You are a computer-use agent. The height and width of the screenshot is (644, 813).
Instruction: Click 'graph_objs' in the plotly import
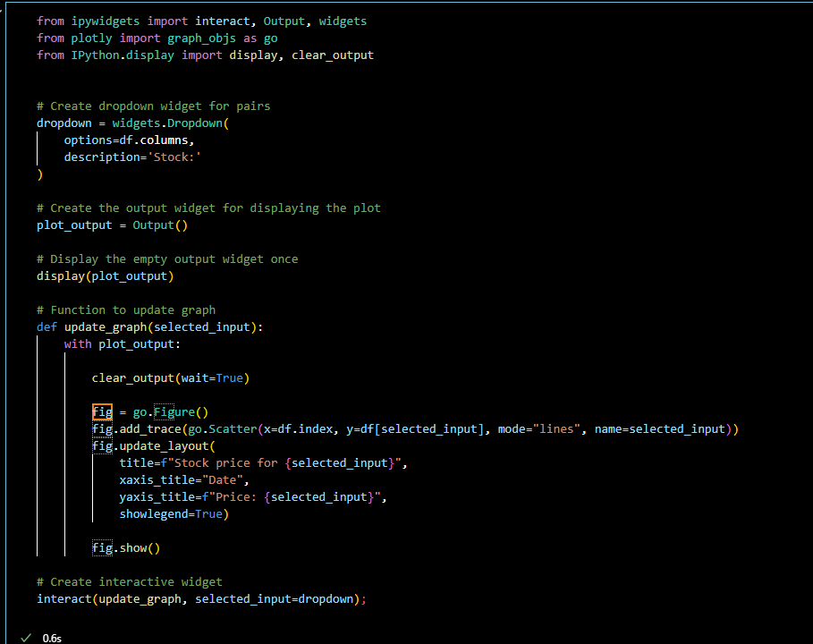(x=202, y=38)
